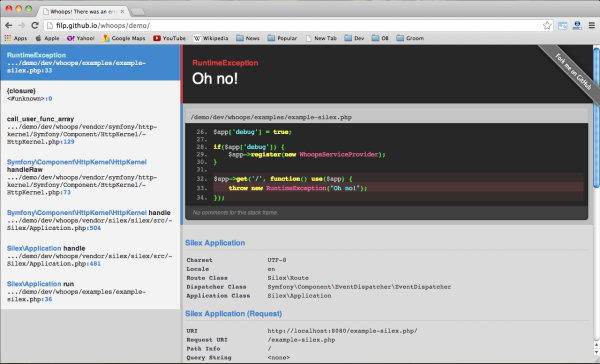The height and width of the screenshot is (364, 600).
Task: Open the Wikipedia bookmark
Action: click(x=211, y=38)
